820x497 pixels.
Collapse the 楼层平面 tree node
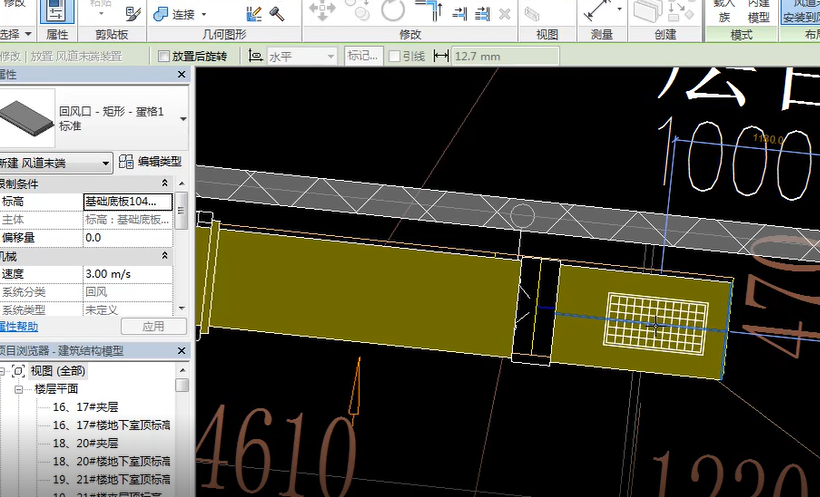(x=20, y=388)
